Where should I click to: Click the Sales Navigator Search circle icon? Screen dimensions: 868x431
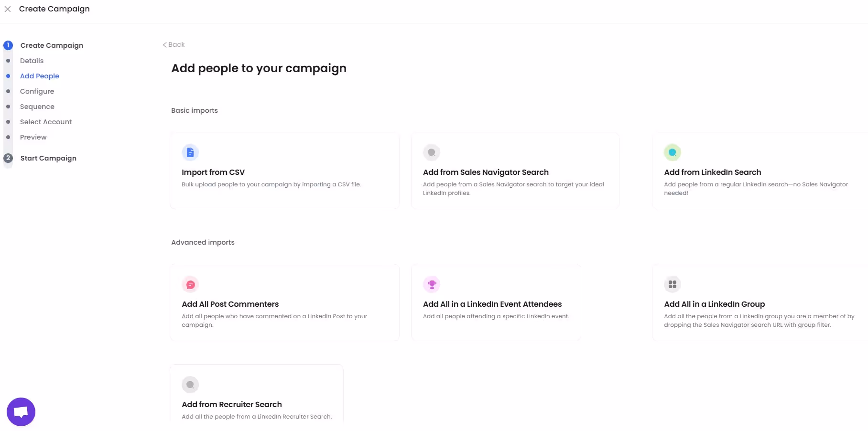point(432,152)
